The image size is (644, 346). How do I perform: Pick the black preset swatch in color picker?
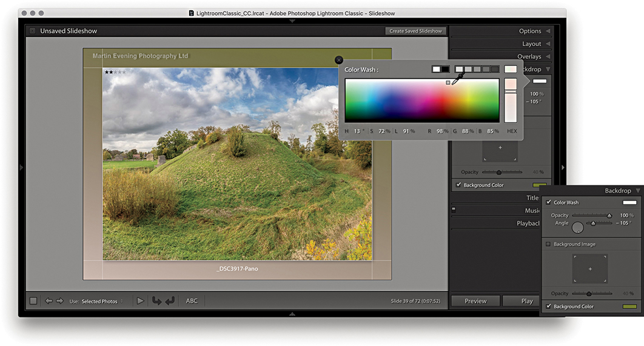[x=445, y=70]
